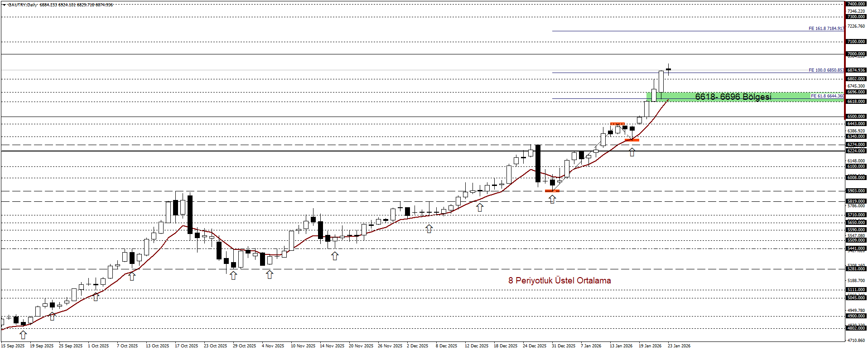Select orange marker on the 5903 level
The height and width of the screenshot is (351, 868).
552,191
